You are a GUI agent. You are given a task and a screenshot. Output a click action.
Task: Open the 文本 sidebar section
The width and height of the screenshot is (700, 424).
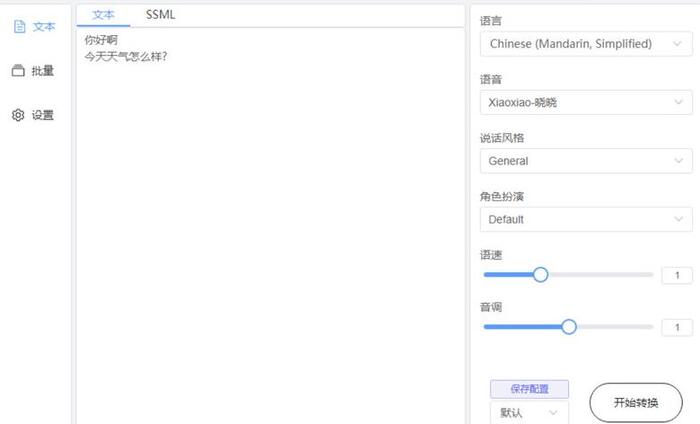point(34,27)
